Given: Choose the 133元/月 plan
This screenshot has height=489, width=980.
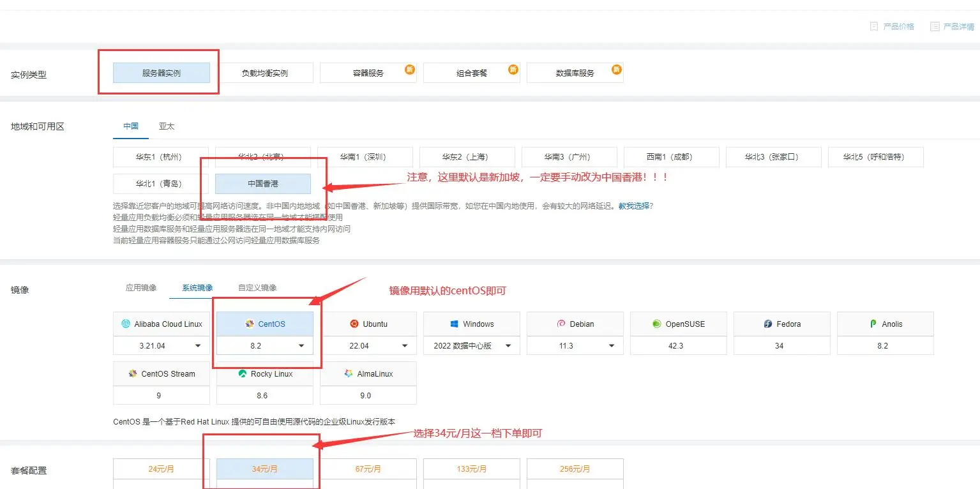Looking at the screenshot, I should [472, 469].
